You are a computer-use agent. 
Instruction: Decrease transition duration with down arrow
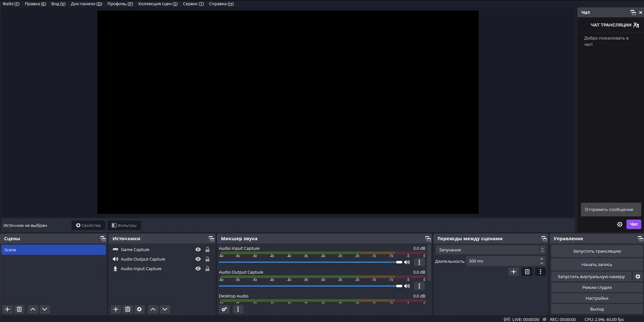click(x=542, y=263)
